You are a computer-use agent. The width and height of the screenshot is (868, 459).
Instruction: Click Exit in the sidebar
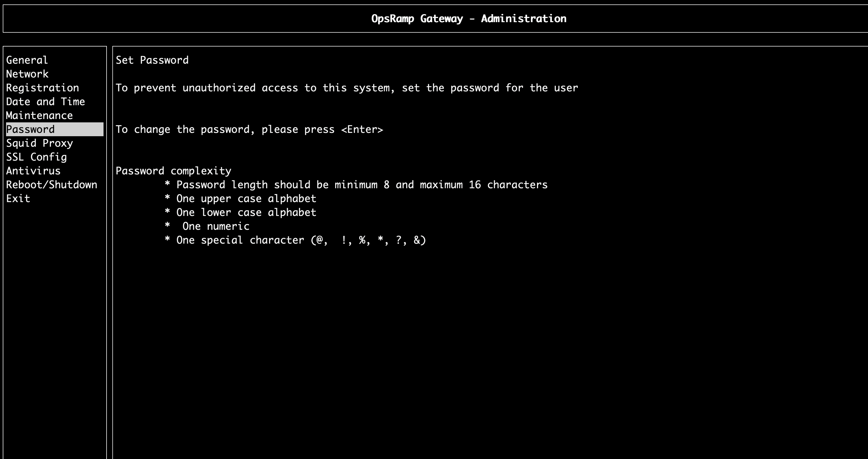click(18, 198)
